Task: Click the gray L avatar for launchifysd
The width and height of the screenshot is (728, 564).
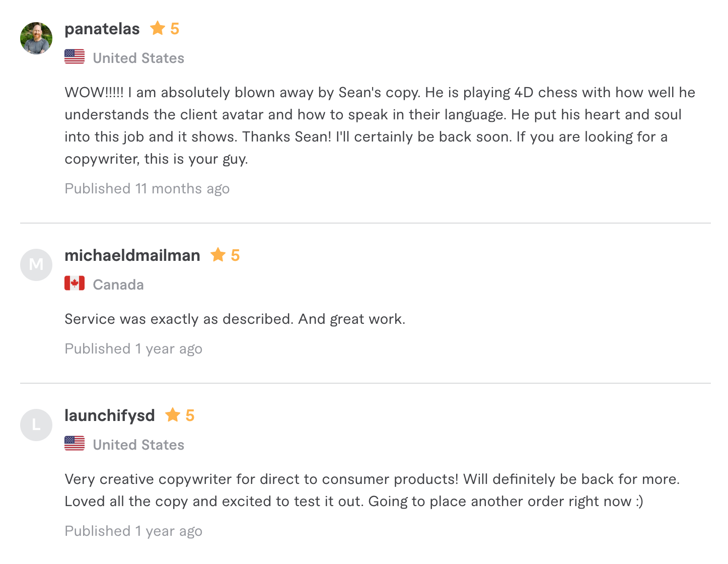Action: click(36, 425)
